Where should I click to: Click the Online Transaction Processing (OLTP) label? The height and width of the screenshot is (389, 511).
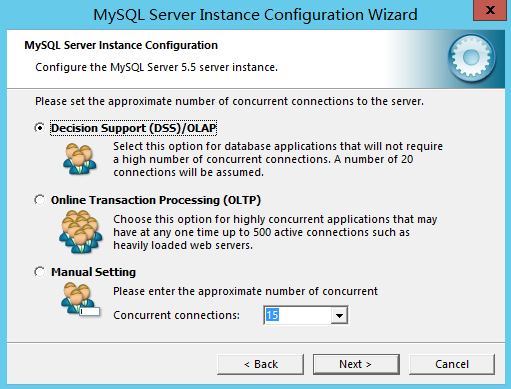pos(156,200)
